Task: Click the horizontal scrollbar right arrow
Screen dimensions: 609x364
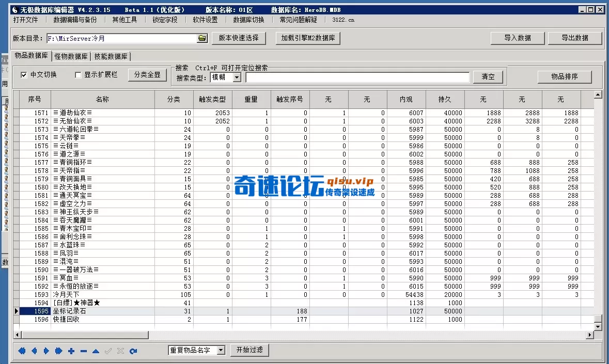Action: [x=590, y=335]
